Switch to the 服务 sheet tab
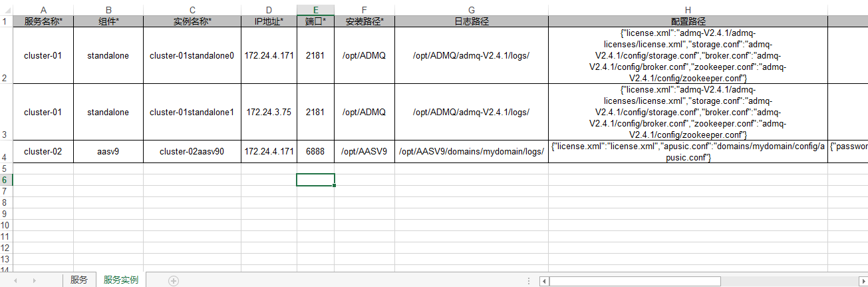The height and width of the screenshot is (287, 868). 79,280
